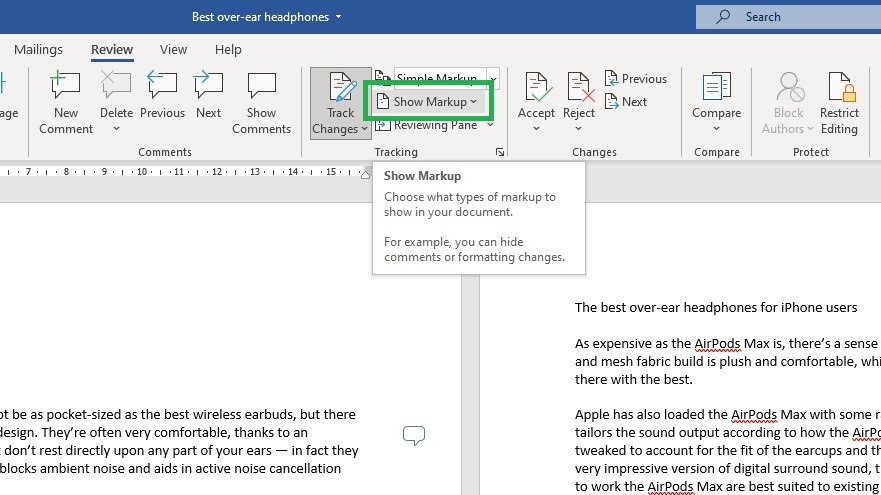The width and height of the screenshot is (881, 495).
Task: Switch to the View tab
Action: point(173,49)
